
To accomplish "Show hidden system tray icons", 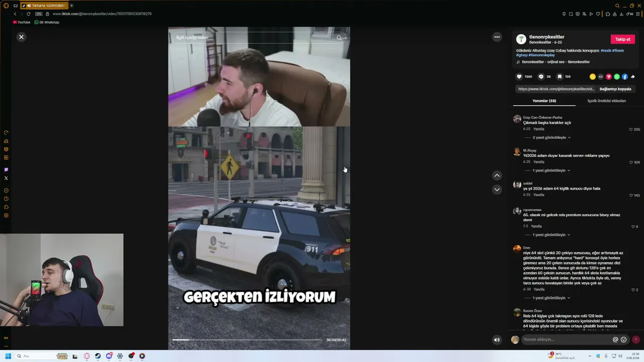I will coord(590,356).
